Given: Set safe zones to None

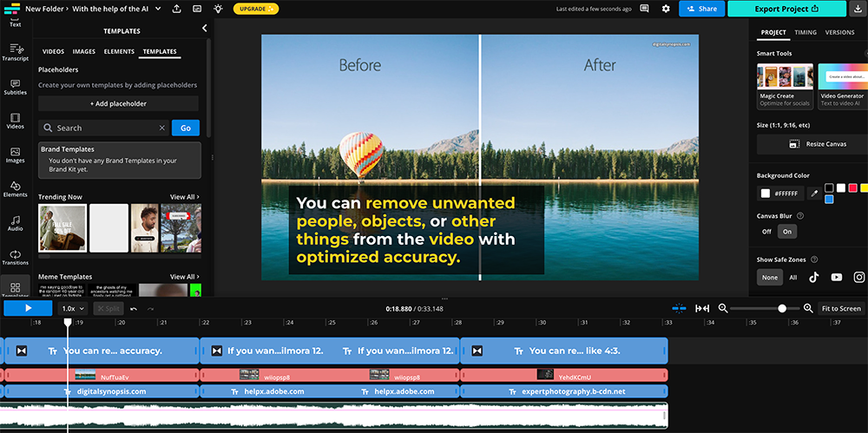Looking at the screenshot, I should (769, 278).
